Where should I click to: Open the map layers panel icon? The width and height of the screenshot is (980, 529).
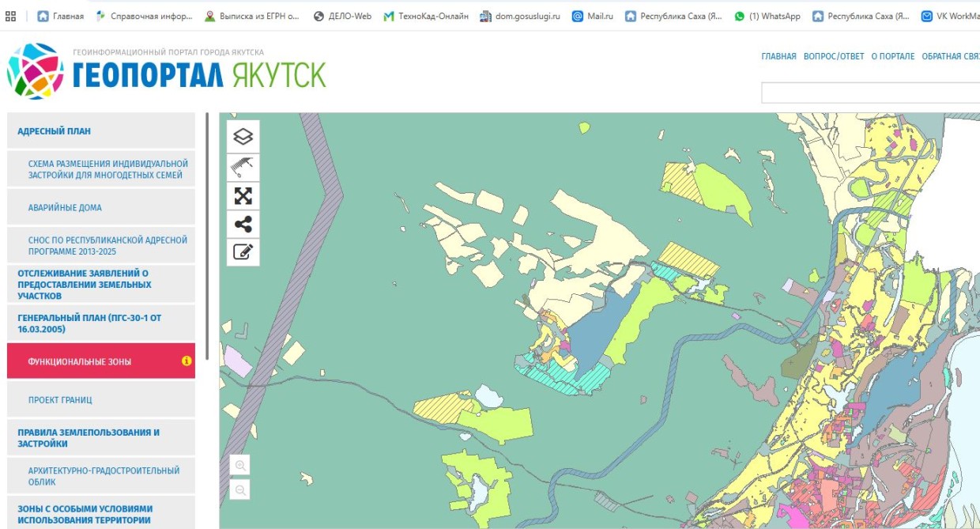[243, 136]
